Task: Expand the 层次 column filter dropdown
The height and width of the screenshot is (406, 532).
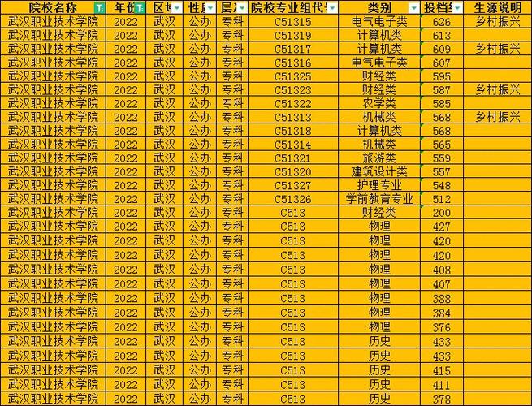Action: tap(242, 8)
